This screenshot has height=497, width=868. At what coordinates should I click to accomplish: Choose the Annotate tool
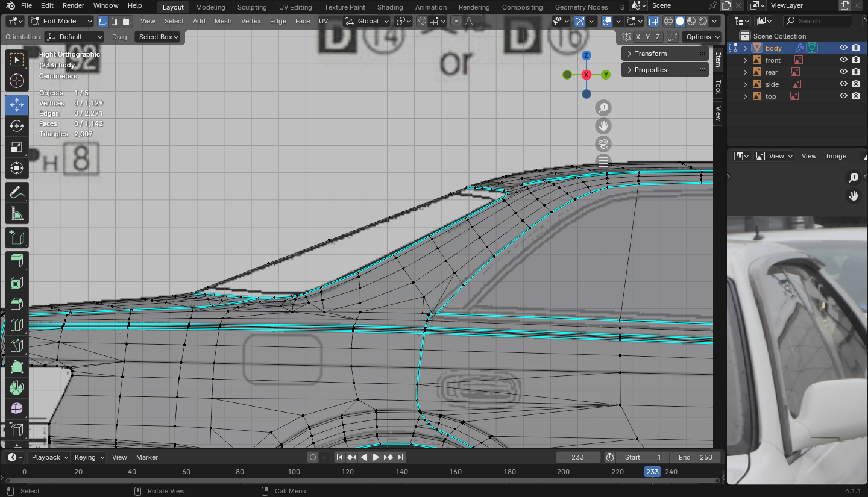point(17,193)
